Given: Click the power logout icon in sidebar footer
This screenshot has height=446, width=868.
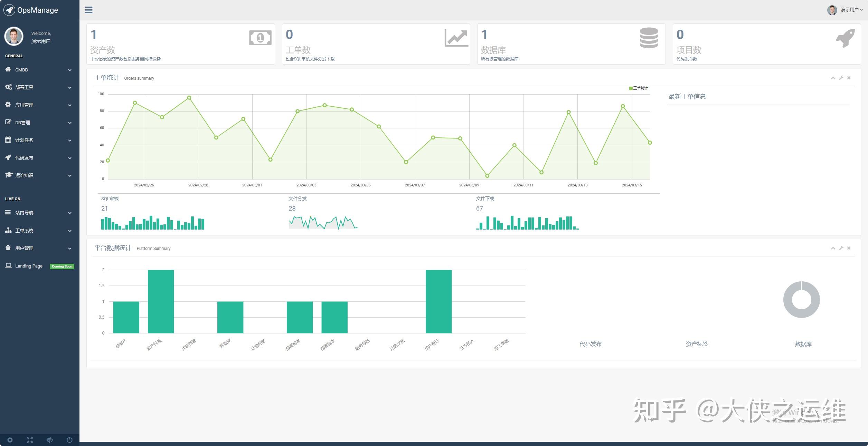Looking at the screenshot, I should click(x=69, y=440).
